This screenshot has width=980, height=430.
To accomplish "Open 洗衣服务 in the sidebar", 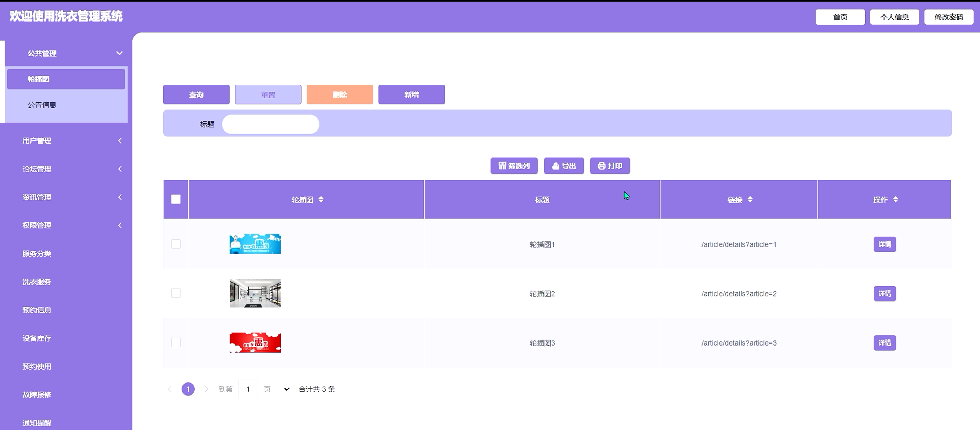I will [36, 282].
